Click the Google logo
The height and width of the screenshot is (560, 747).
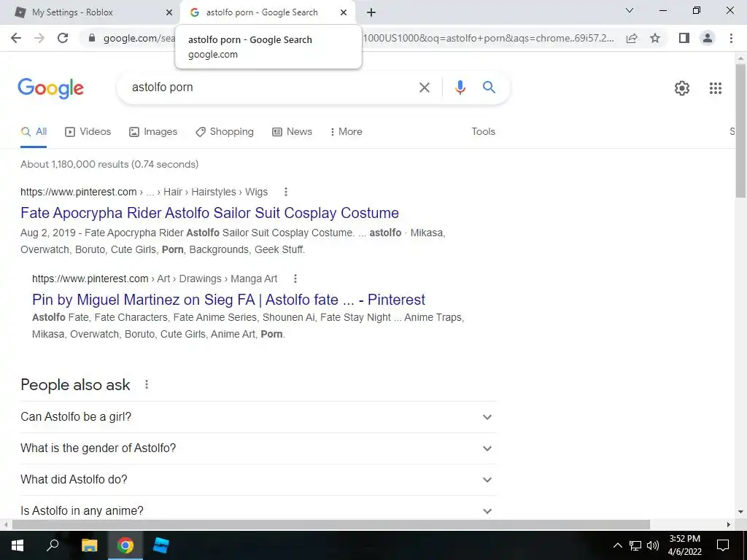click(50, 88)
